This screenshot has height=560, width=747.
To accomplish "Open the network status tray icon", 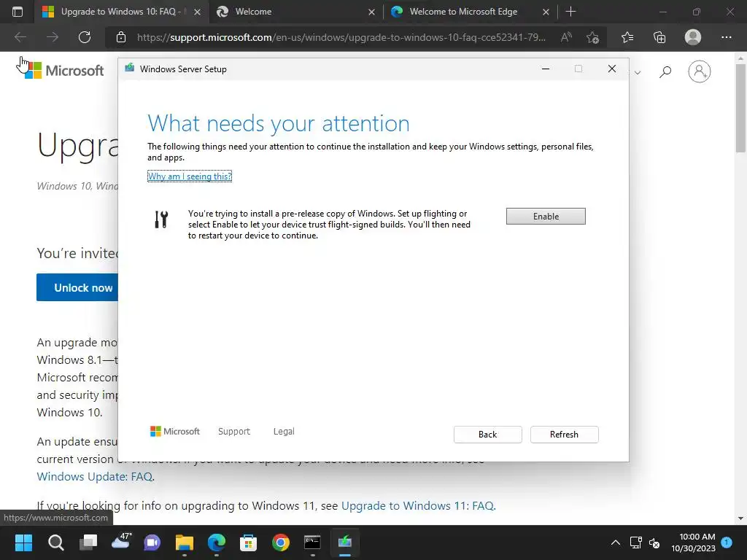I will coord(636,542).
